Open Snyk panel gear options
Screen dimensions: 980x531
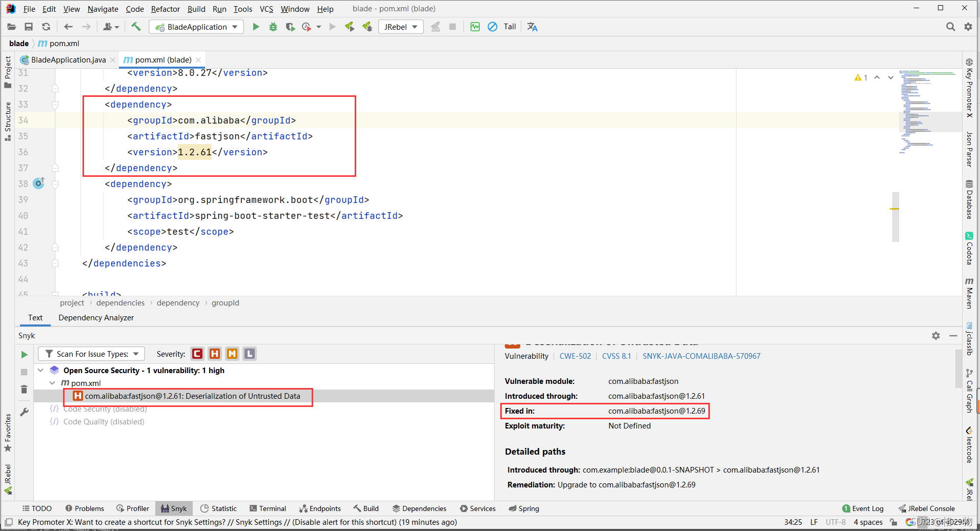[x=936, y=336]
